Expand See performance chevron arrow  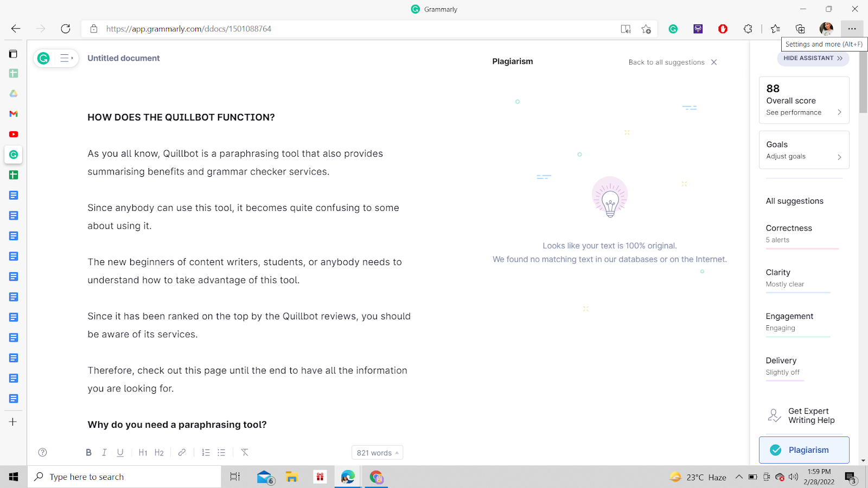[839, 113]
